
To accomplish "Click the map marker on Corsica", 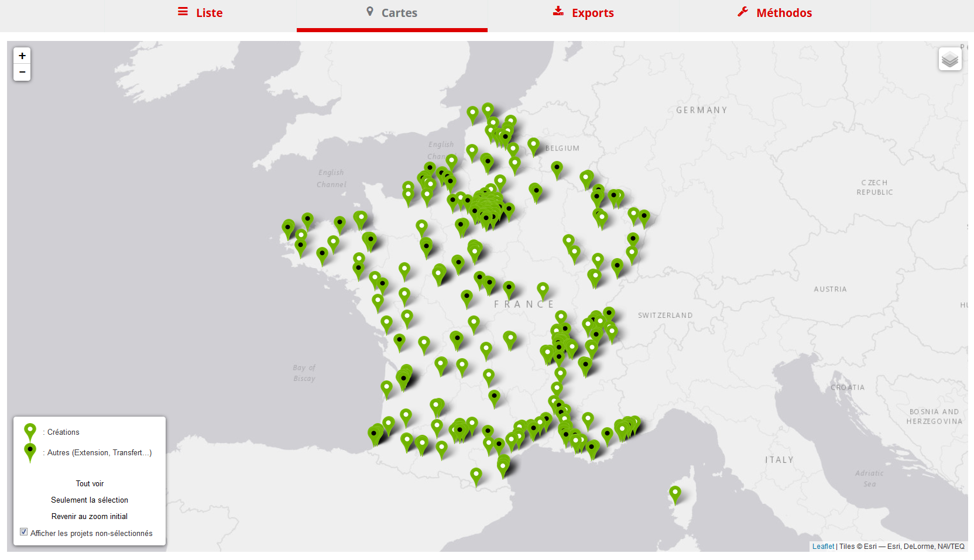I will [675, 493].
